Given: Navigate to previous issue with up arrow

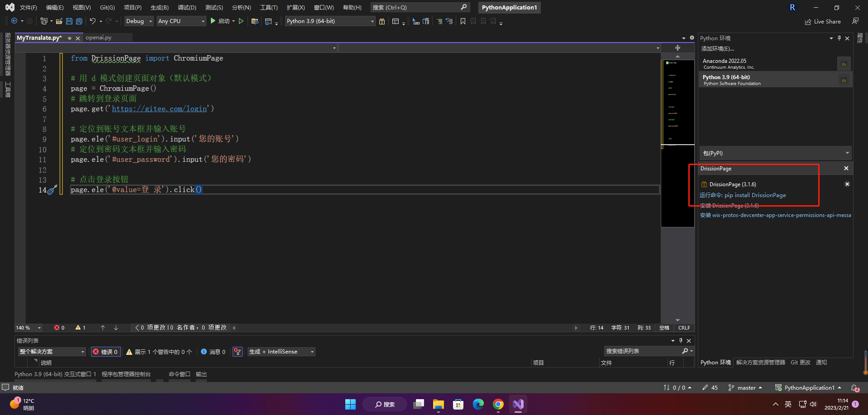Looking at the screenshot, I should coord(103,328).
